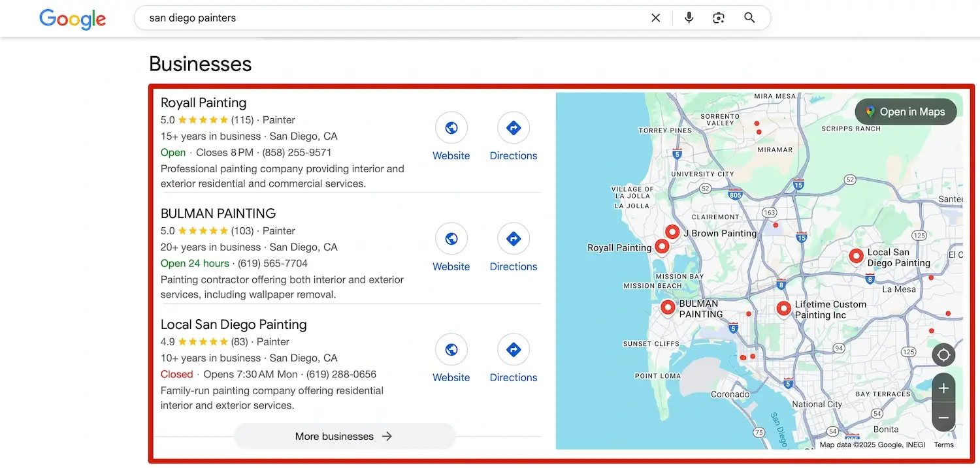This screenshot has width=980, height=468.
Task: Click Open in Maps button
Action: point(906,112)
